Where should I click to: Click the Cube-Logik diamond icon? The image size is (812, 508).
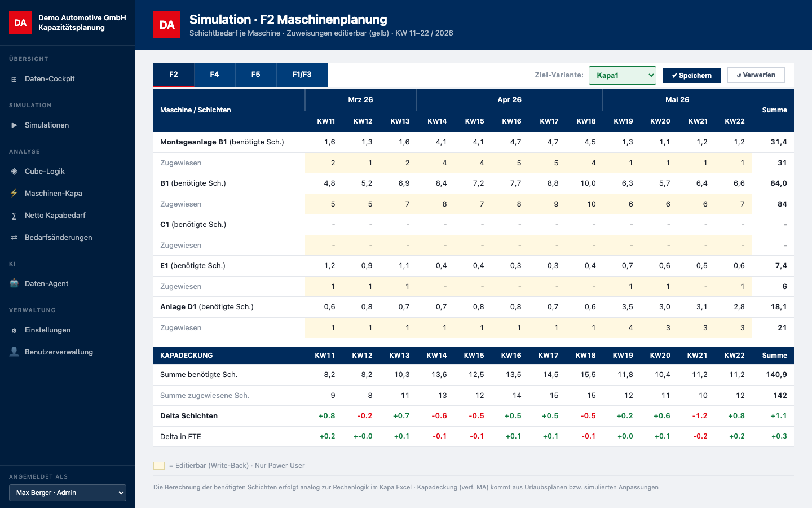point(14,172)
